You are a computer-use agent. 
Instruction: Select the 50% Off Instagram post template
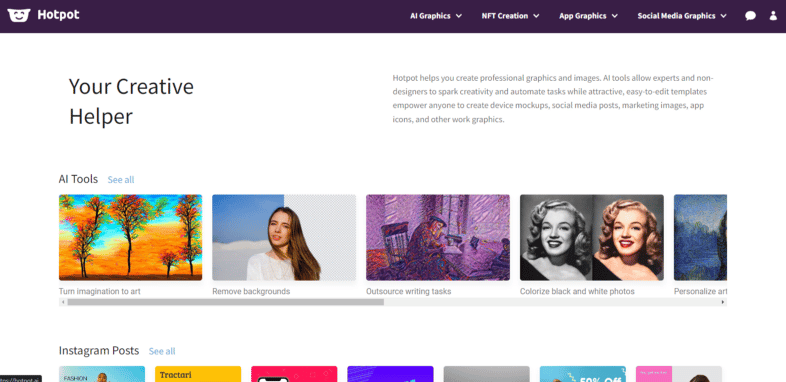click(582, 374)
